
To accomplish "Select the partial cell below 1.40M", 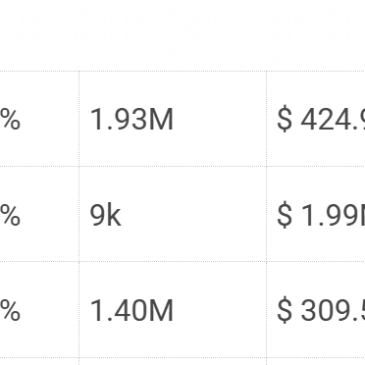I will 173,362.
